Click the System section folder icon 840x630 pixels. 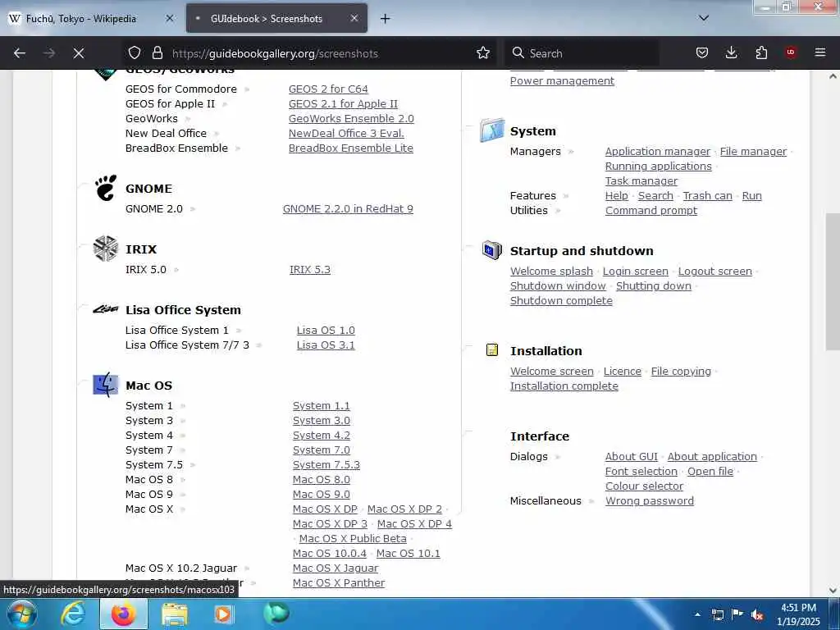coord(492,130)
